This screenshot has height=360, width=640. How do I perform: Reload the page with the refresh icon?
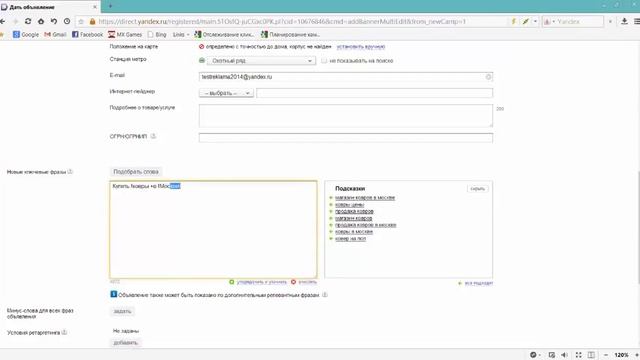tap(28, 21)
